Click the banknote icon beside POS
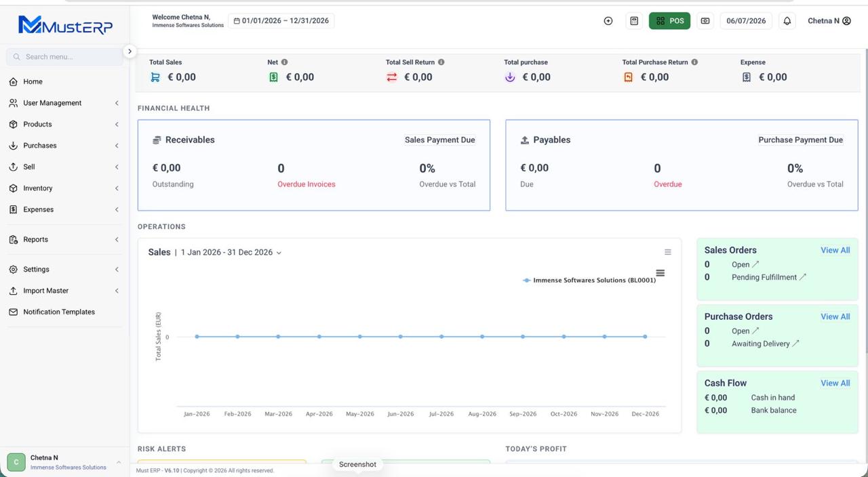 [x=705, y=21]
